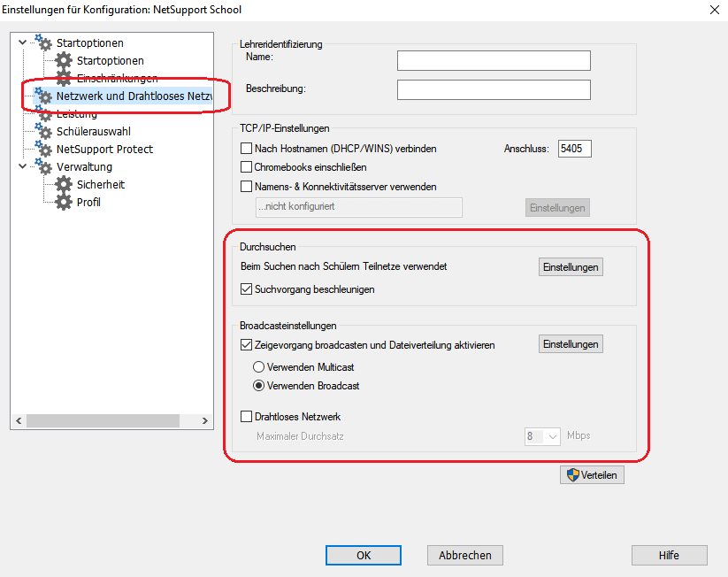Image resolution: width=728 pixels, height=577 pixels.
Task: Collapse the Startoptionen tree node
Action: point(22,42)
